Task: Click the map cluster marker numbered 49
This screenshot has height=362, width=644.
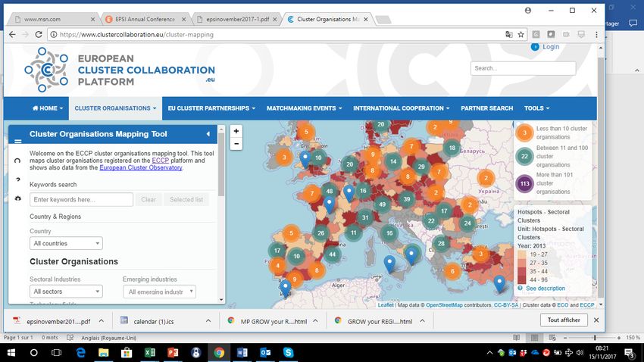Action: (383, 204)
